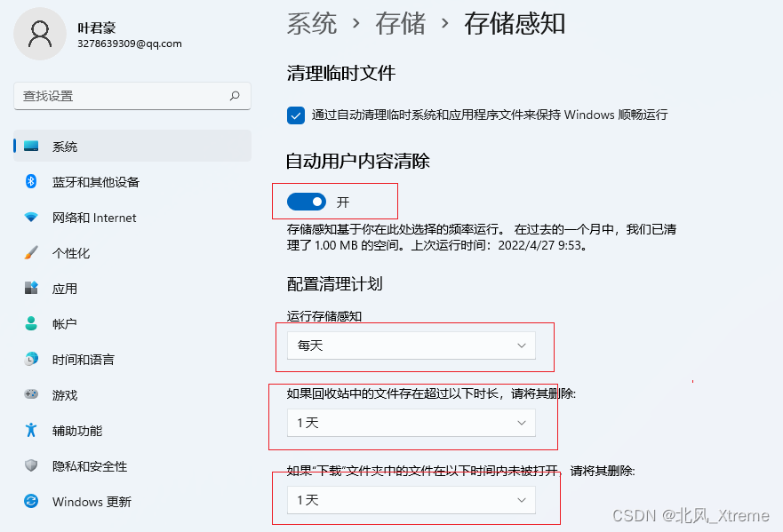Screen dimensions: 783x532
Task: Click the 存储感知 breadcrumb title
Action: 515,23
